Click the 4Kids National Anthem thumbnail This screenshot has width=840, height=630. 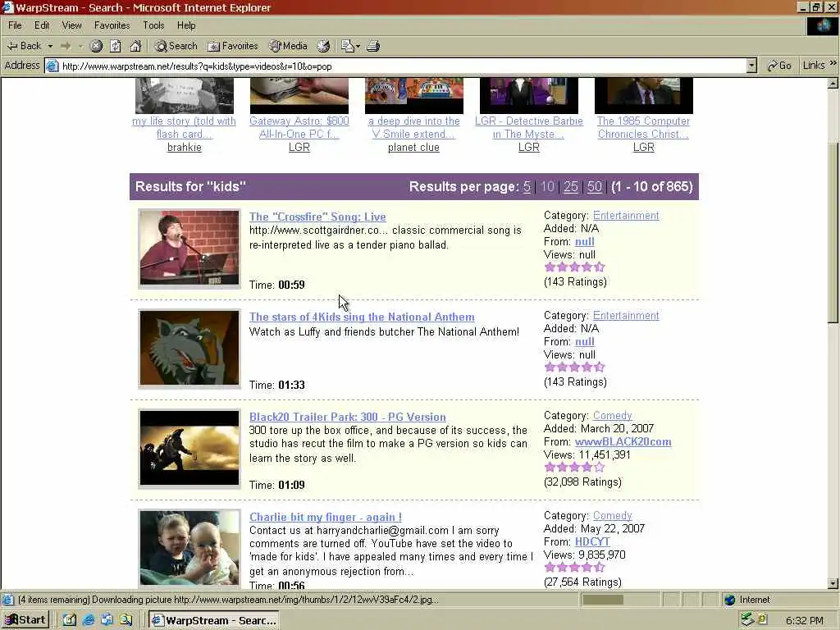(189, 348)
